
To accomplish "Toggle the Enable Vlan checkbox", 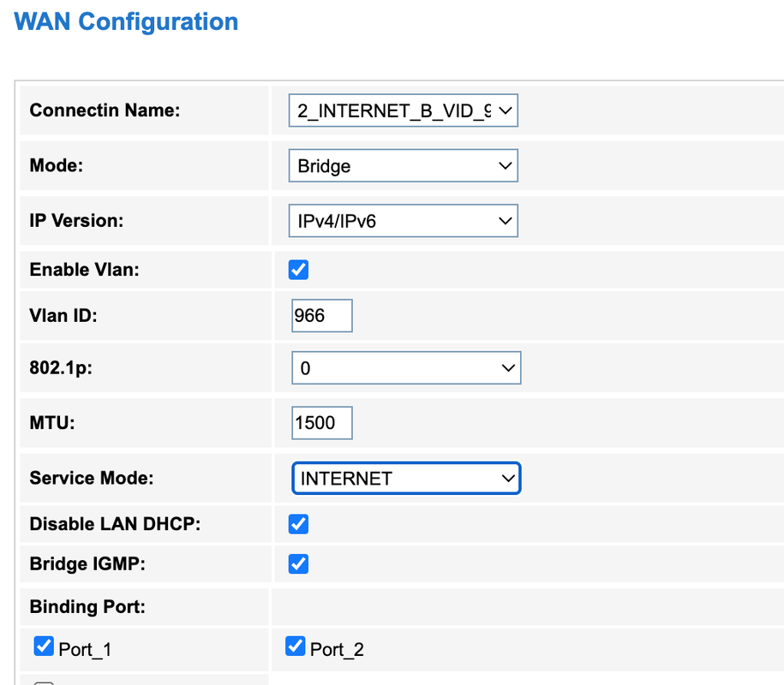I will point(298,270).
